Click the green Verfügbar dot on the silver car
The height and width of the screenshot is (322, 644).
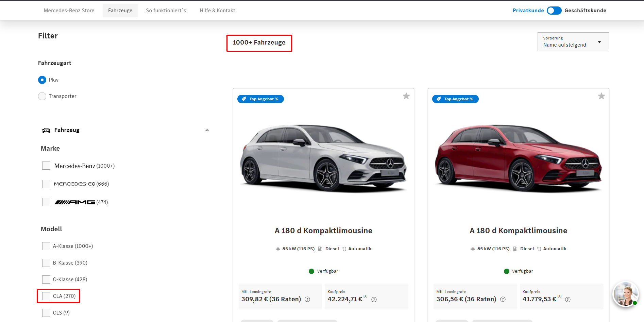(311, 271)
